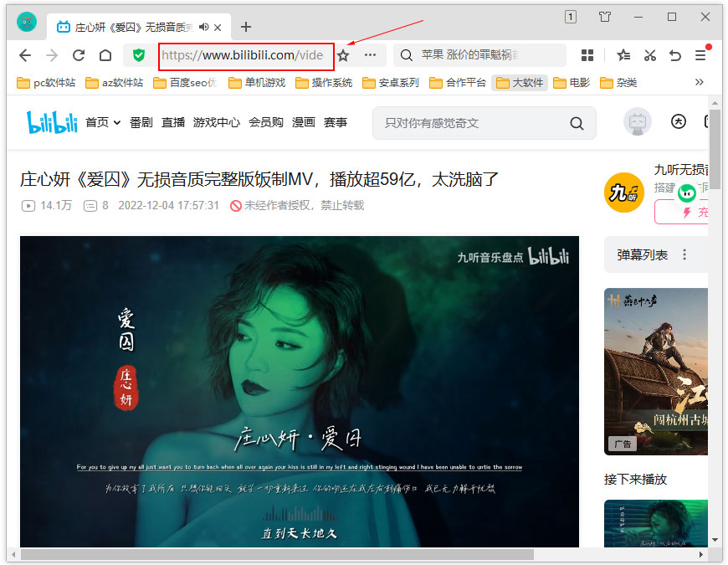Click the scroll right arrow at bottom
The height and width of the screenshot is (565, 728).
coord(701,554)
